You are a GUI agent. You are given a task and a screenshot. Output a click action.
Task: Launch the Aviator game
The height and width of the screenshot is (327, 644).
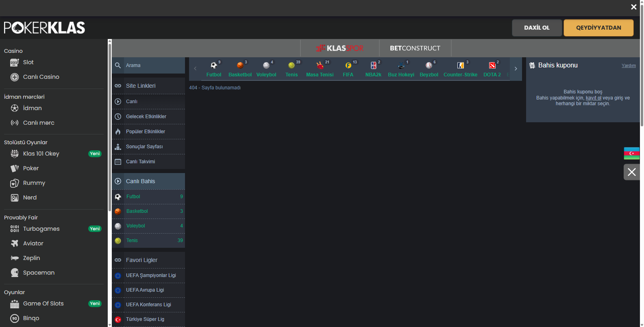(x=27, y=243)
